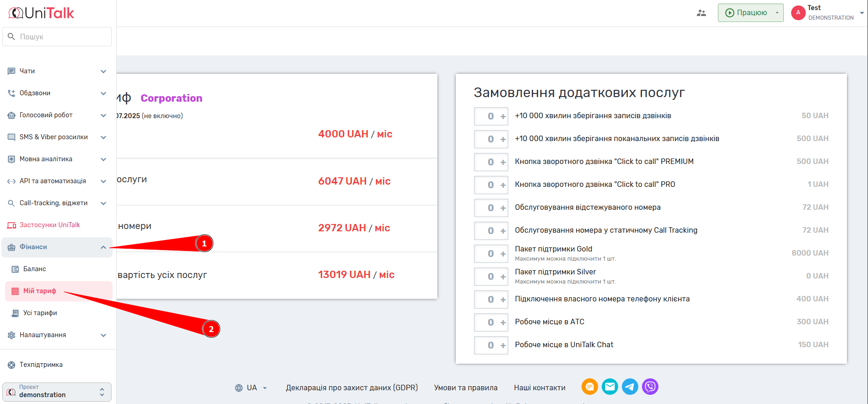Click the orange chat icon in footer
Screen dimensions: 868x404
(589, 387)
